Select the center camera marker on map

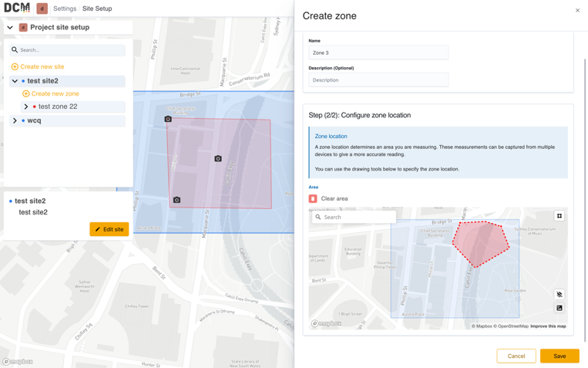(x=218, y=158)
